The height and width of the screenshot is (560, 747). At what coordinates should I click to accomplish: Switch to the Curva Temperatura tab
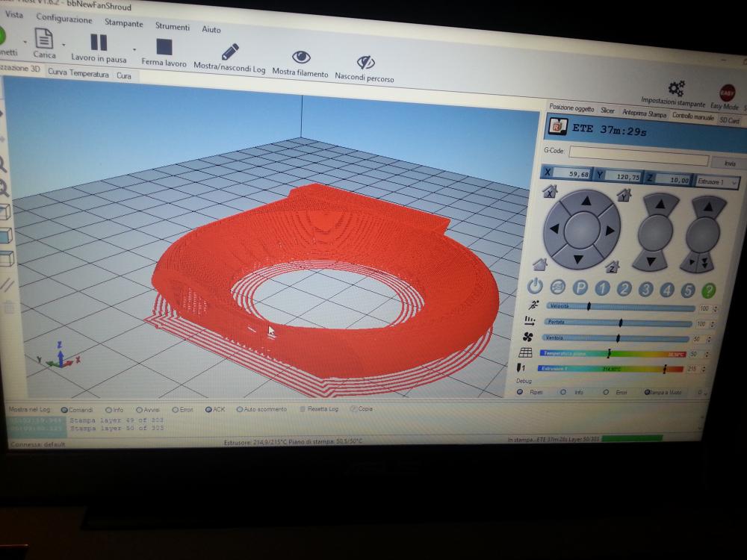pyautogui.click(x=78, y=75)
